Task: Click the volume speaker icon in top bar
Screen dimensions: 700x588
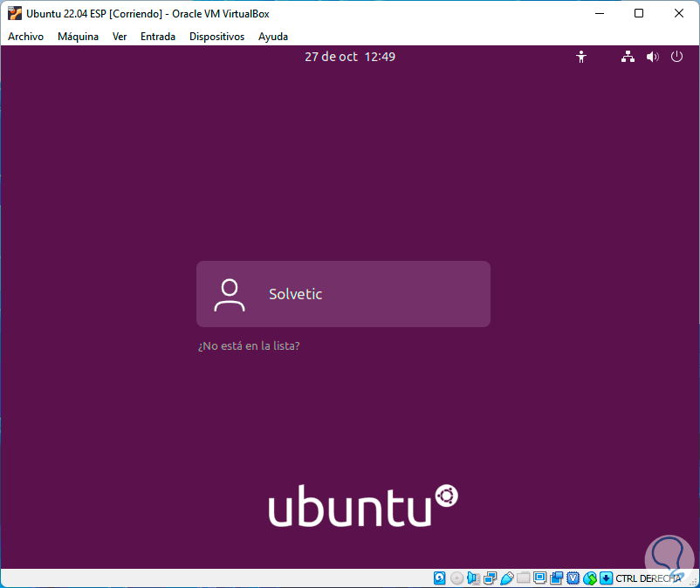Action: tap(652, 57)
